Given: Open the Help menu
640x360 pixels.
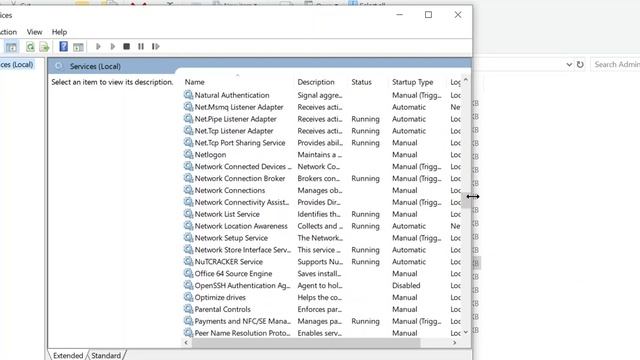Looking at the screenshot, I should pyautogui.click(x=59, y=32).
